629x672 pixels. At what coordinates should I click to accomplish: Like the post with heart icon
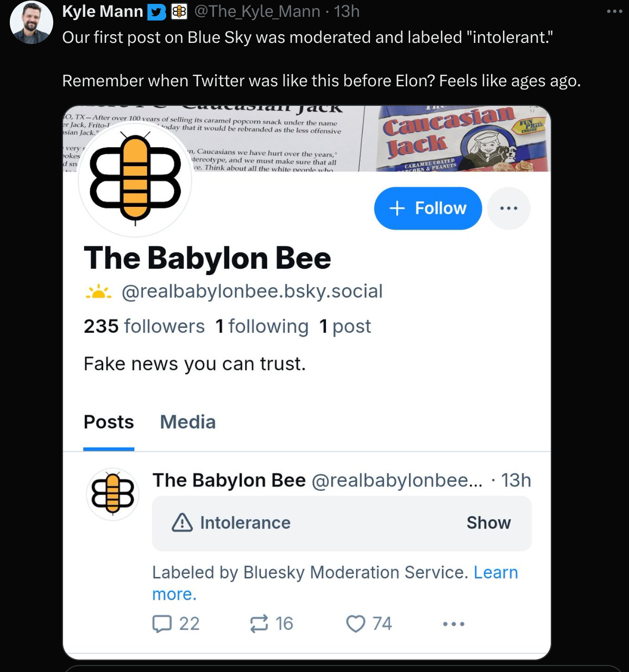[356, 624]
